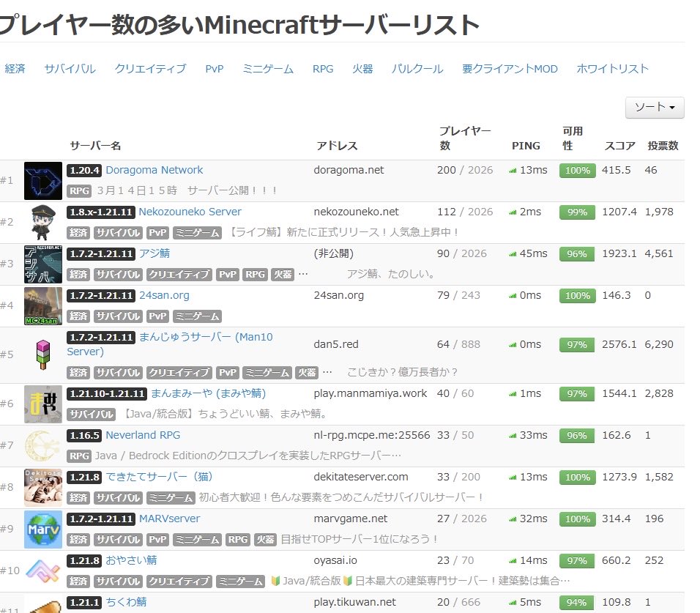700x613 pixels.
Task: Select the PvP category filter
Action: (x=215, y=69)
